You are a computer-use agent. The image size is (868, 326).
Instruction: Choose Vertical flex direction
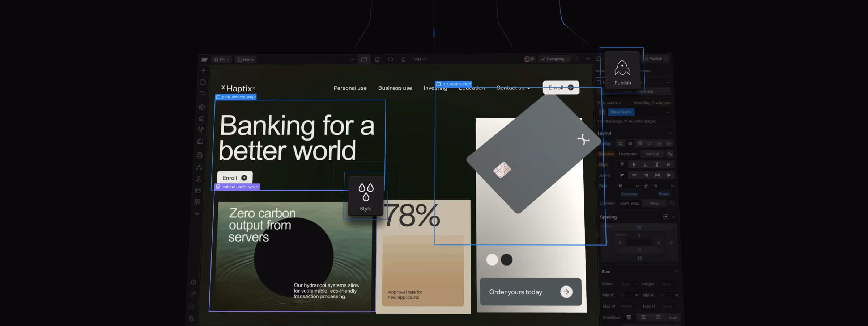click(652, 154)
